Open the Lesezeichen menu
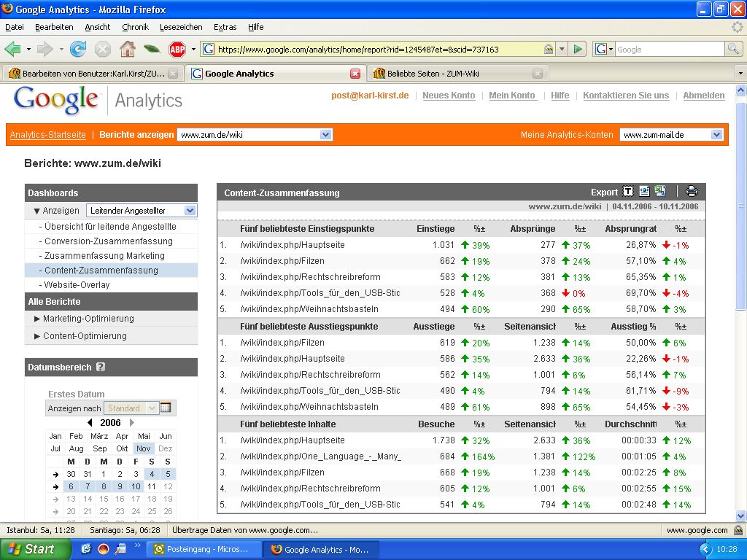The width and height of the screenshot is (747, 560). coord(181,27)
